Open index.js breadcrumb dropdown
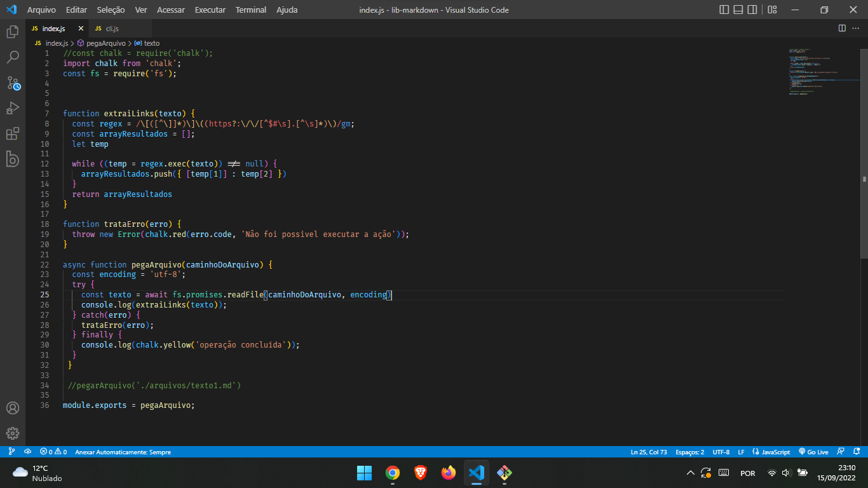 (x=51, y=43)
